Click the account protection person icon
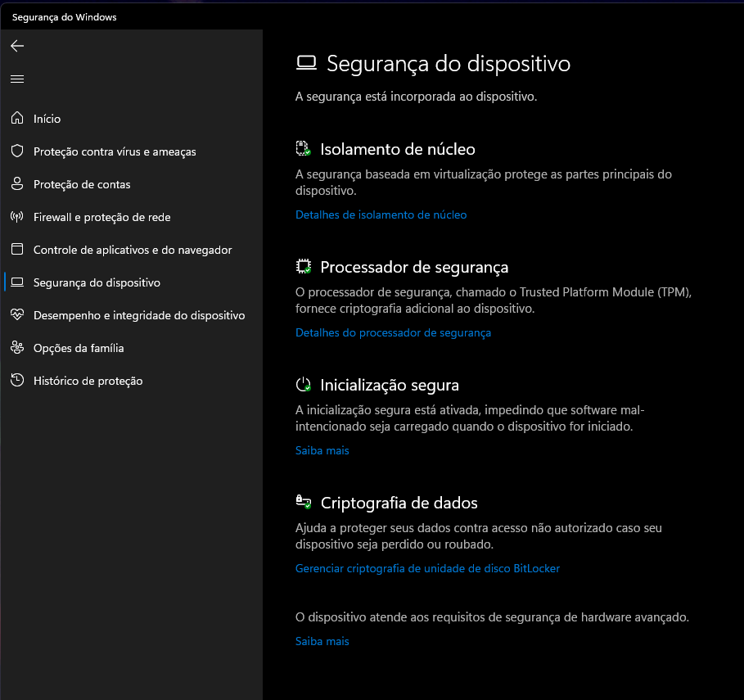Screen dimensions: 744x700 [x=17, y=183]
